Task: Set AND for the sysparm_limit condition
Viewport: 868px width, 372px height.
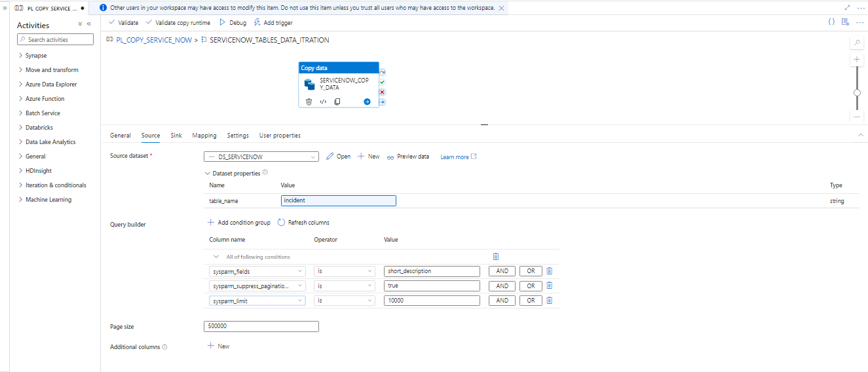Action: click(502, 301)
